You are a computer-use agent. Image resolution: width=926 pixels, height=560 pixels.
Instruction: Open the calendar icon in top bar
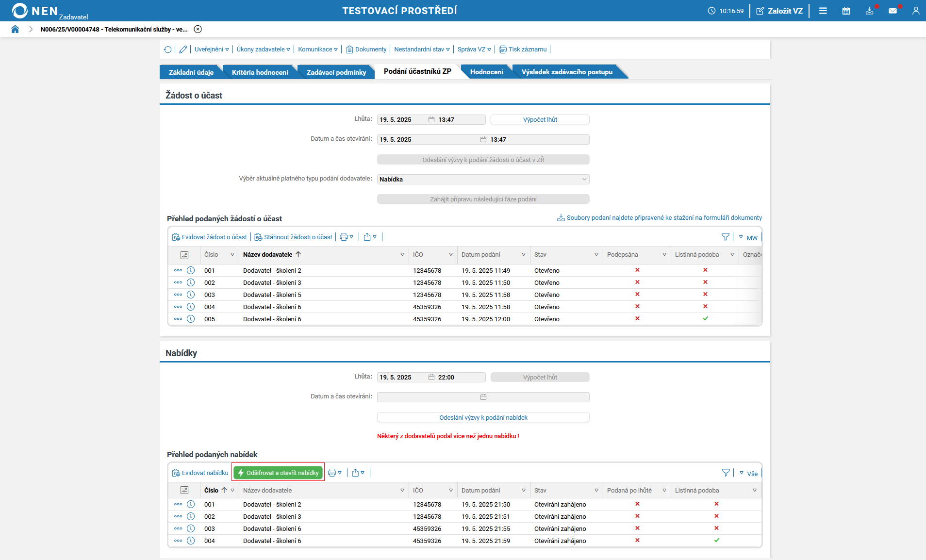[x=846, y=11]
